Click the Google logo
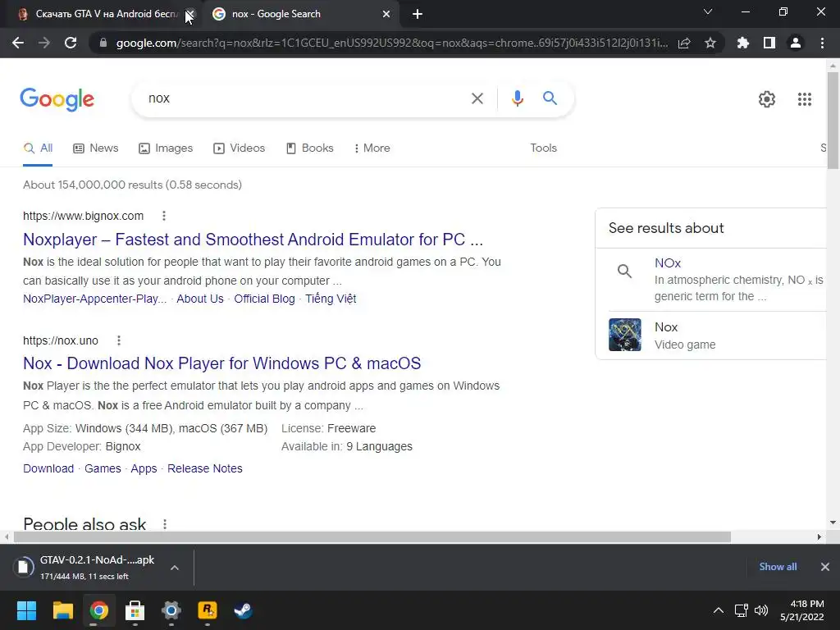The image size is (840, 630). (57, 99)
